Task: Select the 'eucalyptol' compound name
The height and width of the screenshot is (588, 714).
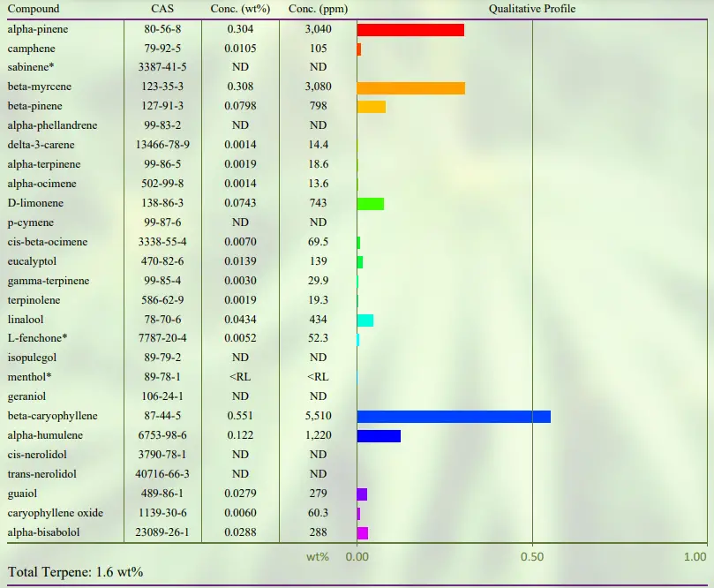Action: [x=32, y=261]
